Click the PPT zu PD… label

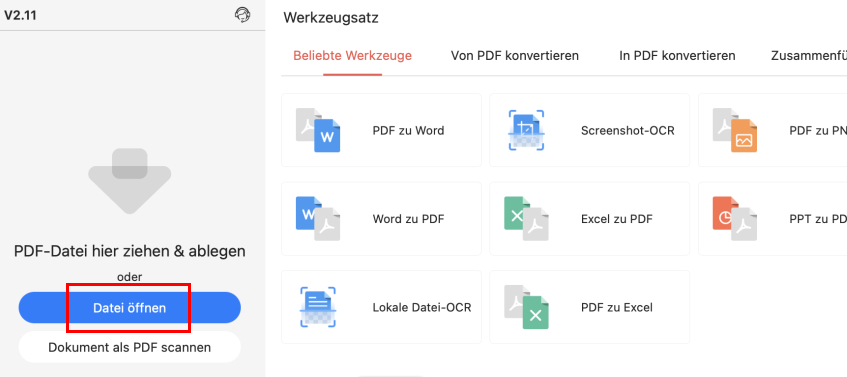(x=818, y=219)
